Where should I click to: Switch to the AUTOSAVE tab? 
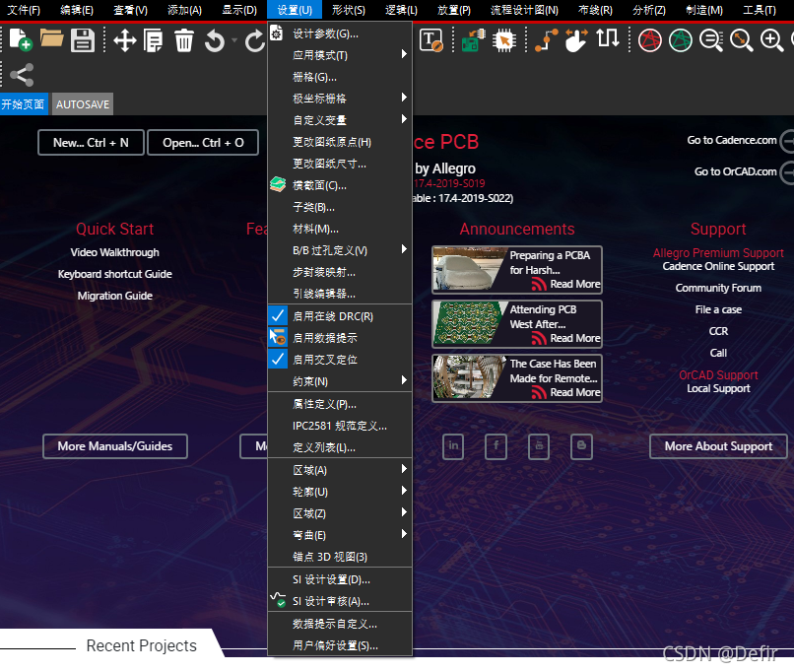(x=83, y=104)
